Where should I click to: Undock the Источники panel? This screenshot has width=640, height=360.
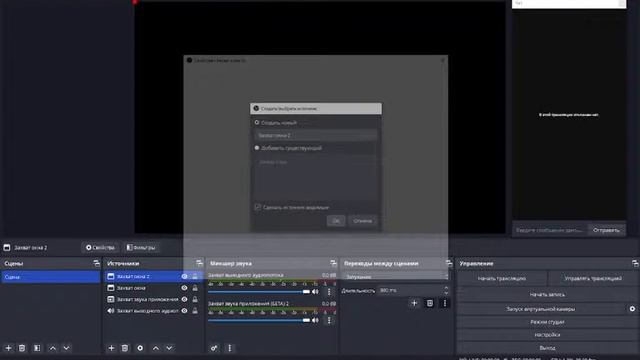(199, 263)
